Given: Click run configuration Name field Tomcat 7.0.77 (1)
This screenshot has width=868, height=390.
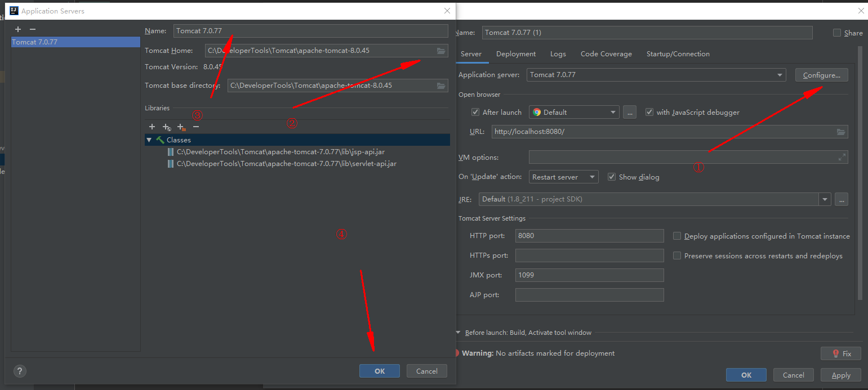Looking at the screenshot, I should [647, 33].
